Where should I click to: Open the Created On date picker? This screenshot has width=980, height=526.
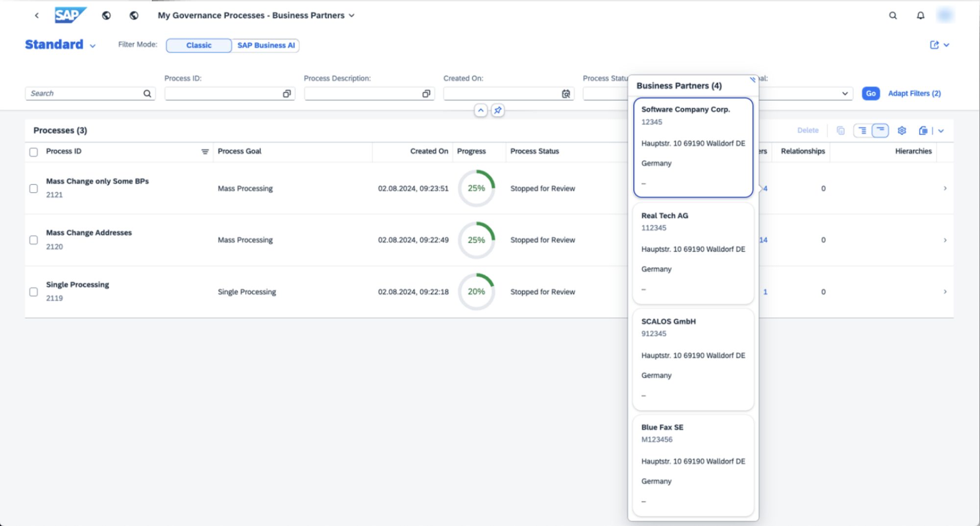click(566, 94)
